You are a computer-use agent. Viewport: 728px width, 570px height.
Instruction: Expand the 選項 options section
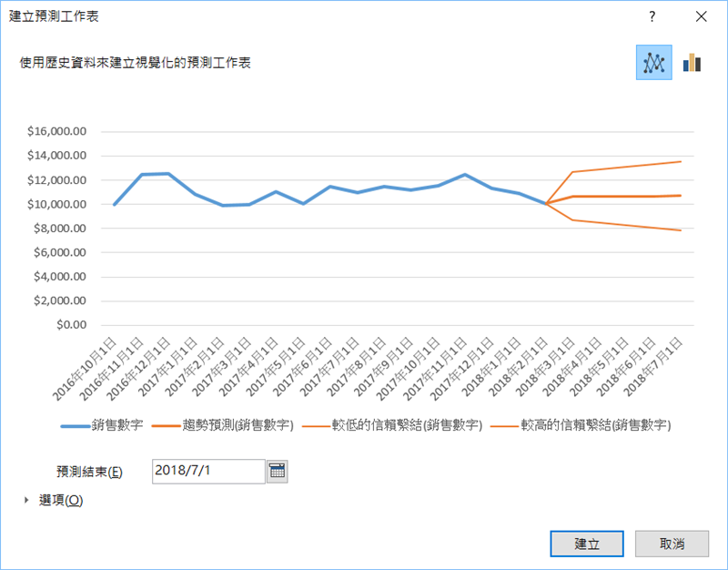click(x=54, y=500)
